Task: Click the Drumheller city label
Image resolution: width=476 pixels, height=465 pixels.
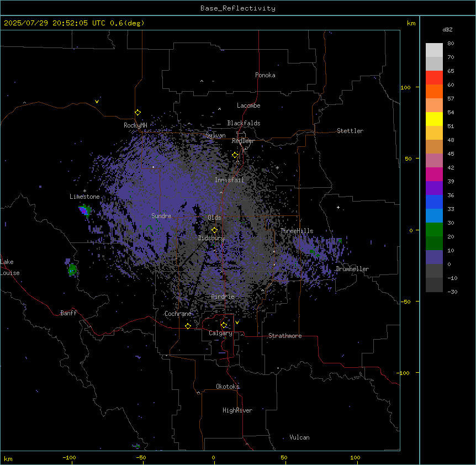Action: click(x=352, y=269)
